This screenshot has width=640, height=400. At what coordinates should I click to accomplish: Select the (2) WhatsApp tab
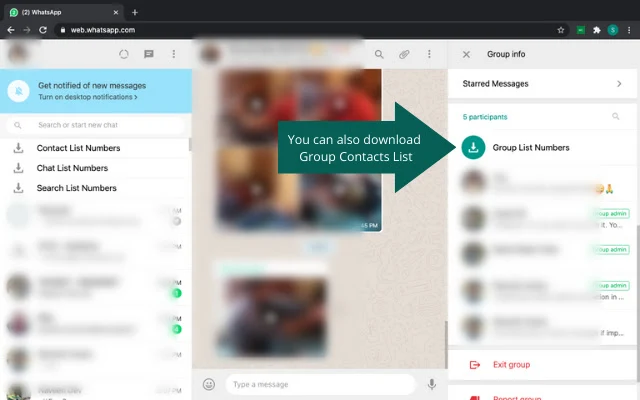click(63, 12)
